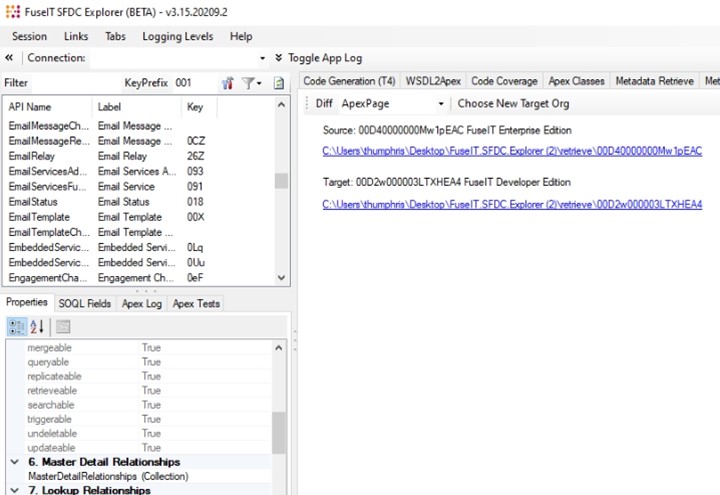Select EmbeddedServic... row with key 0Lq
This screenshot has height=495, width=720.
tap(138, 247)
